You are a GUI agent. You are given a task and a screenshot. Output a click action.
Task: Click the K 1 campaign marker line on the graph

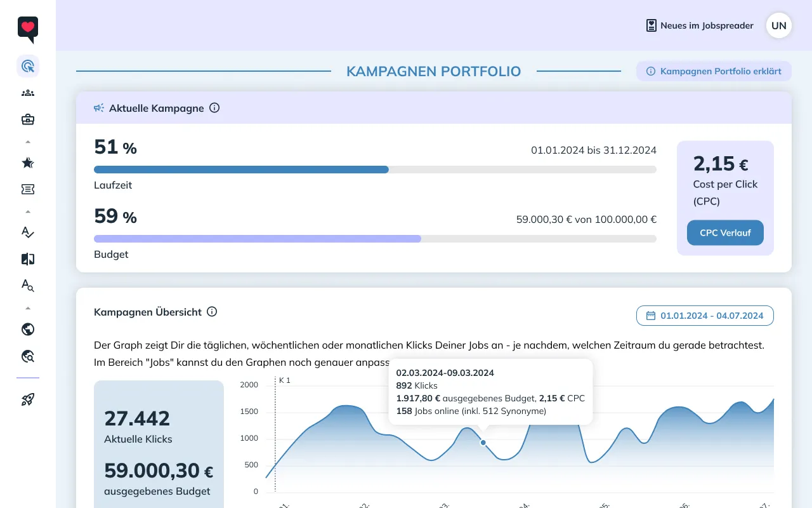pos(275,435)
